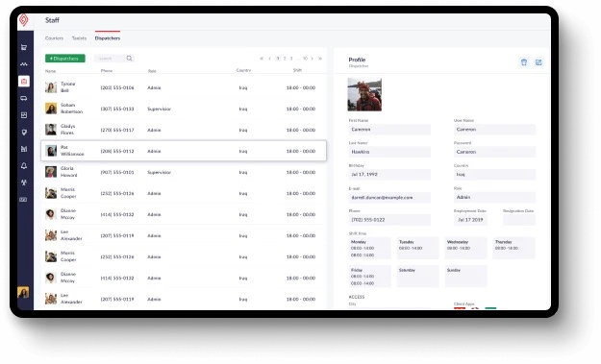Switch to the Couriers tab
The image size is (601, 364).
[x=54, y=38]
